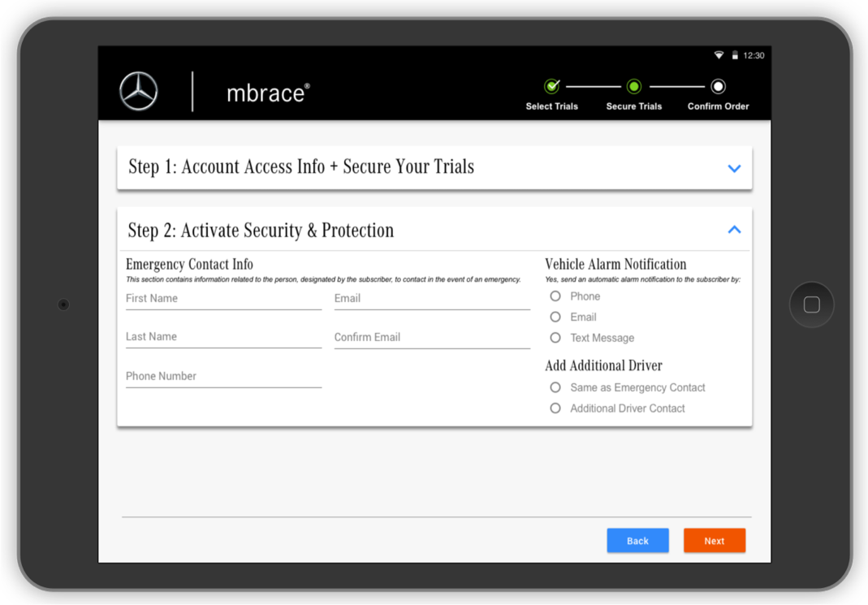Viewport: 868px width, 605px height.
Task: Click the Phone Number input field
Action: tap(223, 377)
